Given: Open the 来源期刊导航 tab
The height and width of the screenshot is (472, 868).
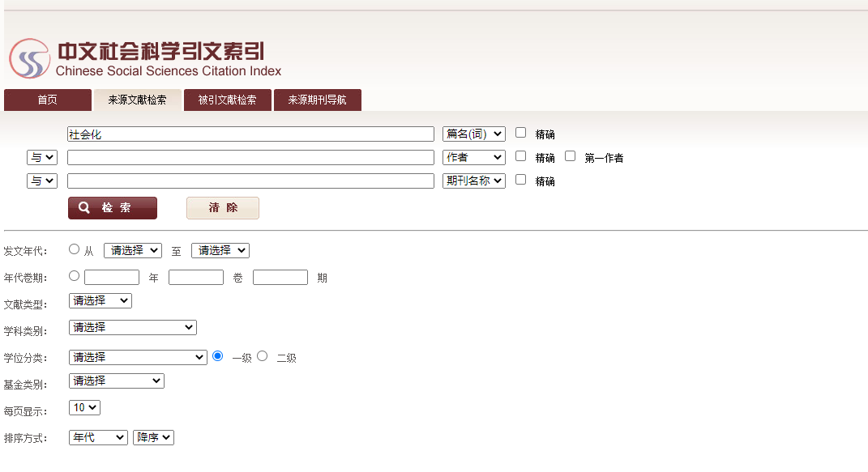Looking at the screenshot, I should 317,100.
